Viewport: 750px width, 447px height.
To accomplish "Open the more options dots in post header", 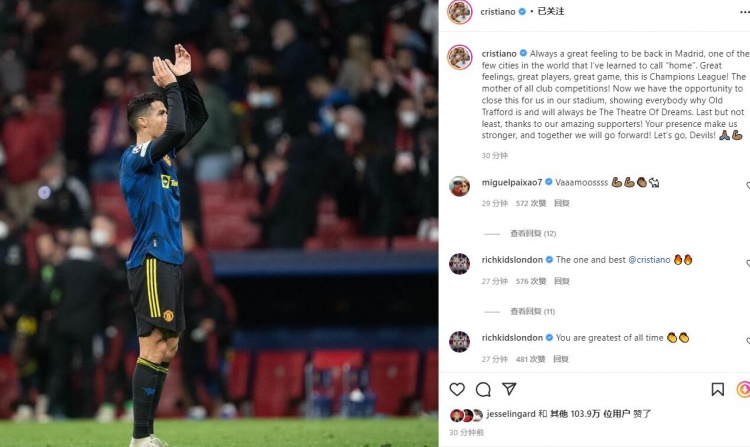I will pos(745,12).
